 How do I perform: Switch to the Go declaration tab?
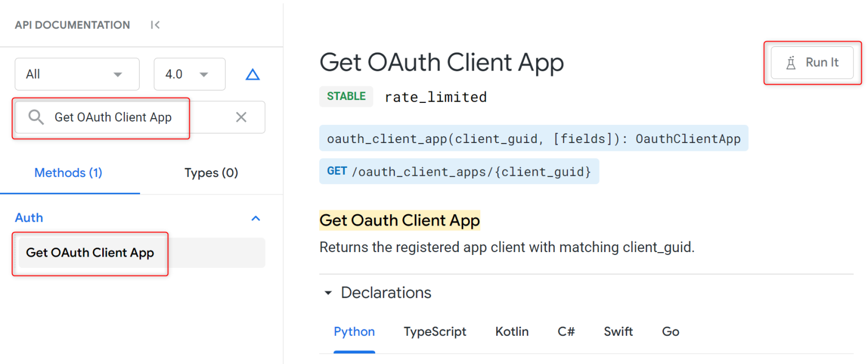(670, 332)
